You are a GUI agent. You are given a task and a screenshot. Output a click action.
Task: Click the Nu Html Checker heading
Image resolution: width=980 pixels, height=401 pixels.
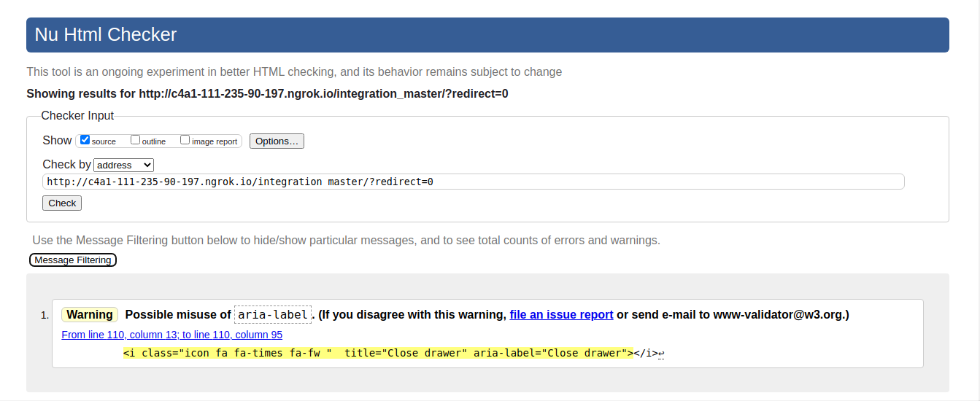point(106,34)
